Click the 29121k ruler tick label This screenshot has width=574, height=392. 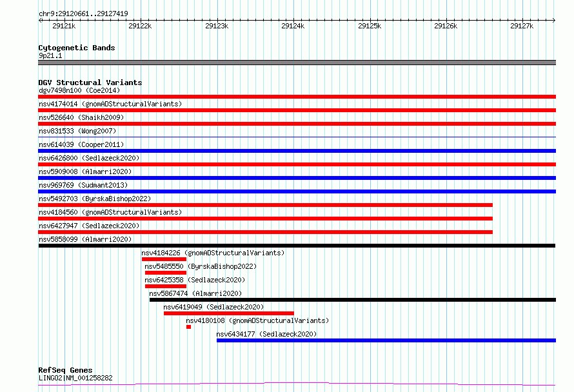[64, 26]
